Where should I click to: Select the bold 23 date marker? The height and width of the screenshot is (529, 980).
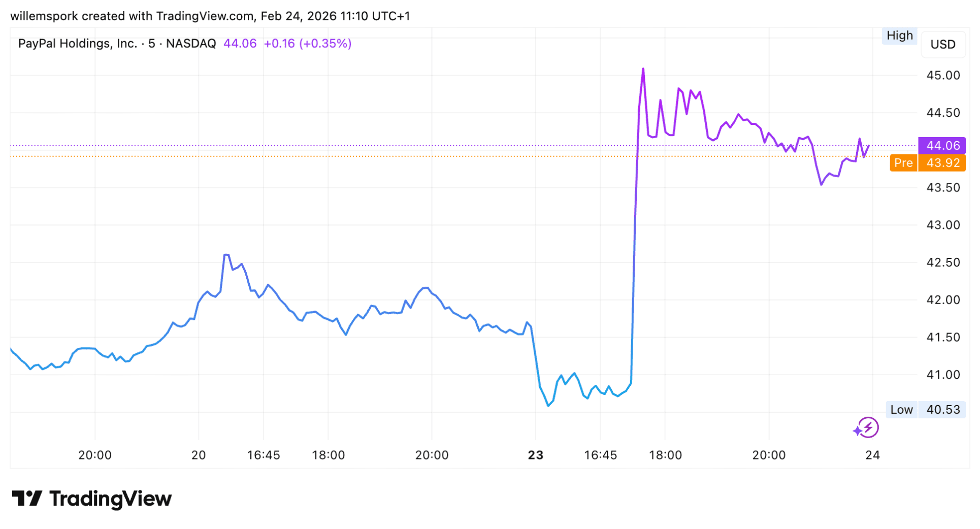point(535,455)
